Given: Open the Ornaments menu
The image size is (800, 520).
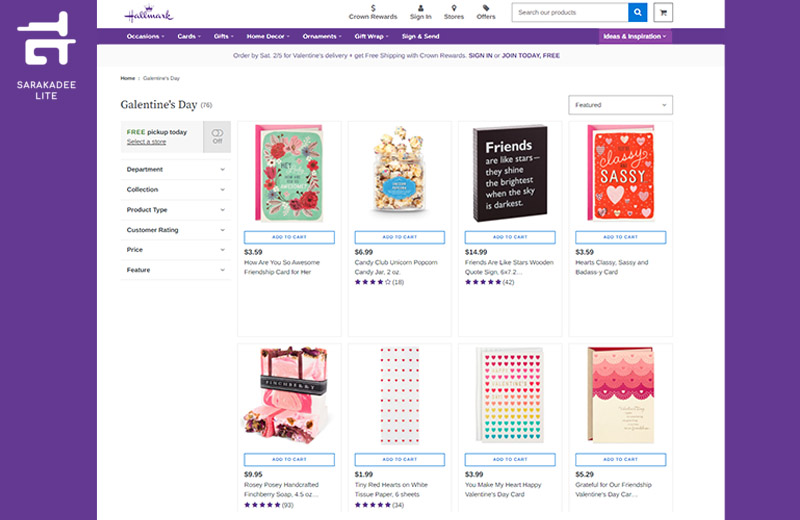Looking at the screenshot, I should [322, 36].
